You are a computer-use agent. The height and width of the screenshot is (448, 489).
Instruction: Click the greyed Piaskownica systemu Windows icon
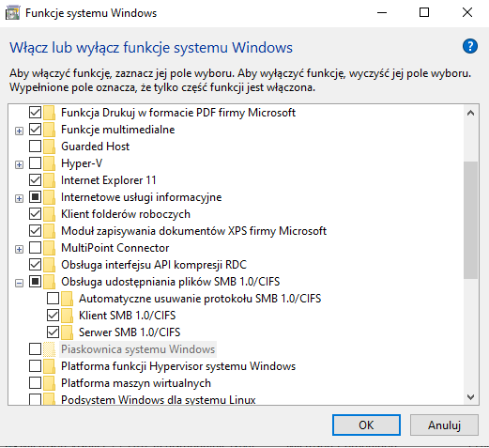tap(49, 349)
